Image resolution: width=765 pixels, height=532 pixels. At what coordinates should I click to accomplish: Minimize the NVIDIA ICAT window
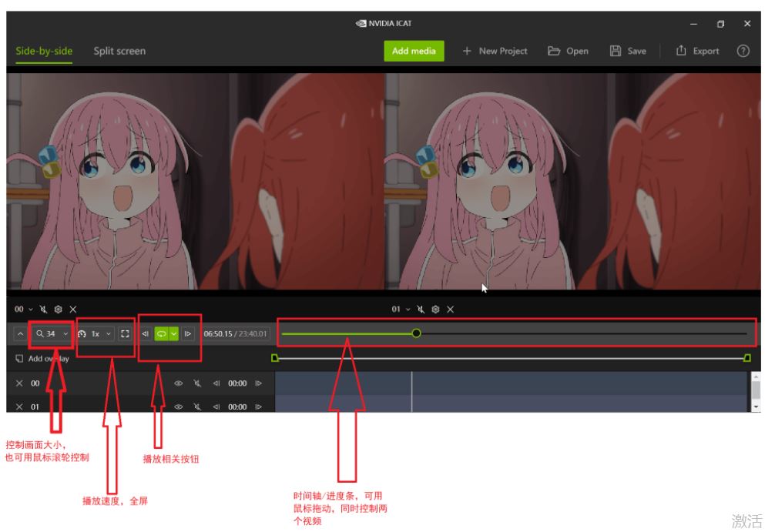click(693, 23)
